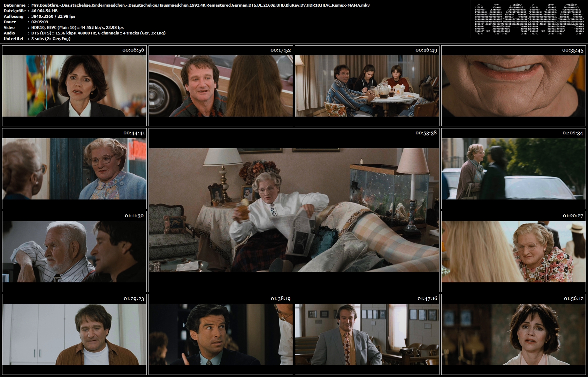This screenshot has height=377, width=588.
Task: Open the thumbnail at 00:26:49
Action: [x=367, y=86]
